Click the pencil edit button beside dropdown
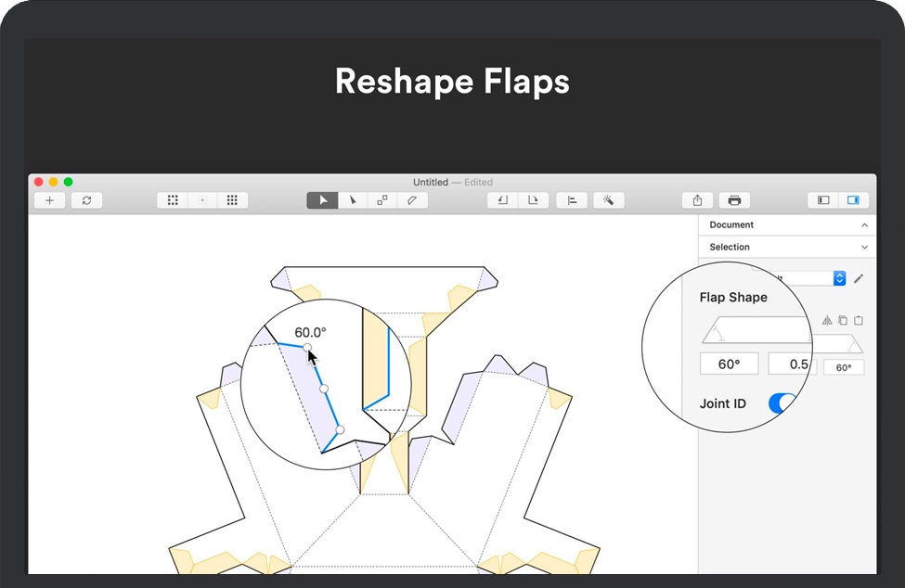 859,278
